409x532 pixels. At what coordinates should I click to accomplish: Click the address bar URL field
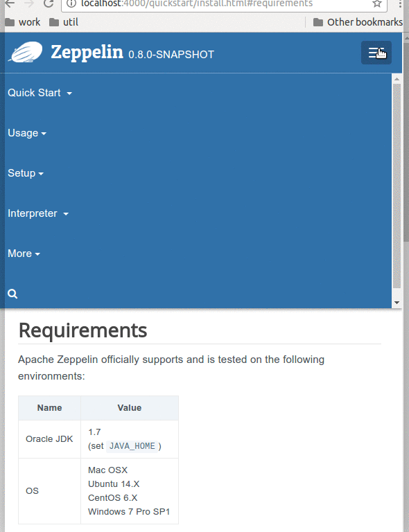224,3
